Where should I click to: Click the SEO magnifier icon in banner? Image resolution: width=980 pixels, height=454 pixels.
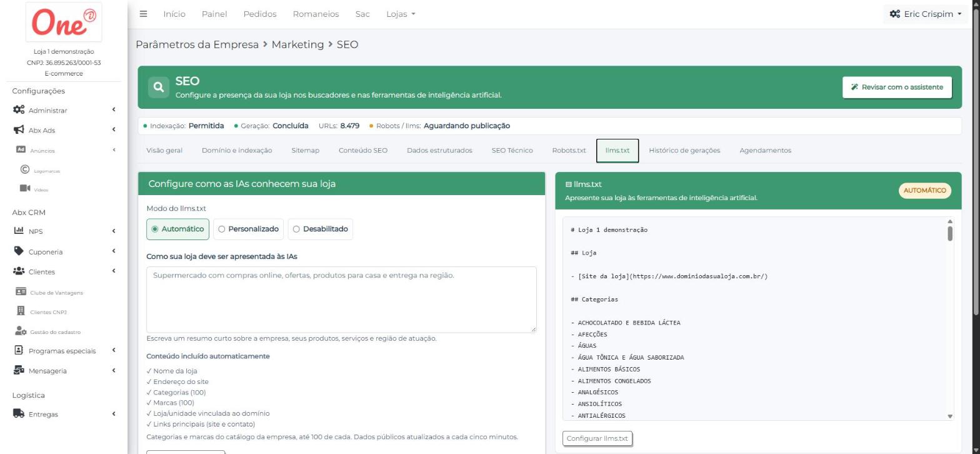click(159, 88)
